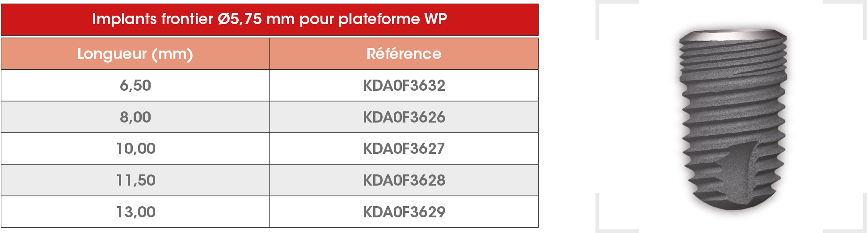Click reference KDA0F3632
Viewport: 868px width, 233px height.
[x=404, y=85]
